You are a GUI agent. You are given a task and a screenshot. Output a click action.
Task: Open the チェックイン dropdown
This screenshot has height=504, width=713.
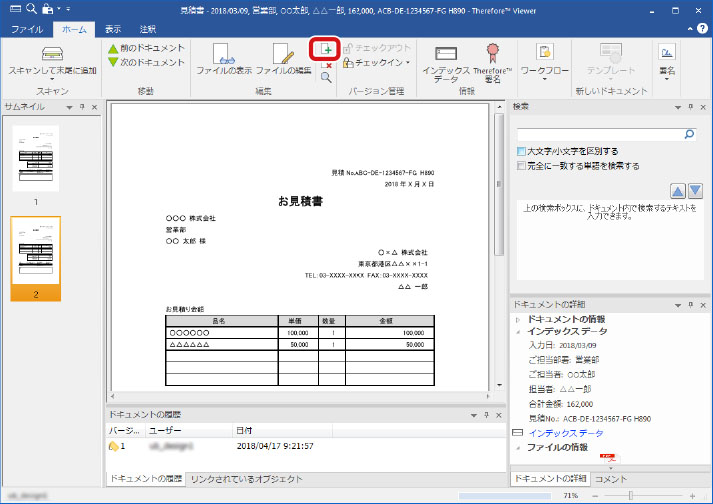[x=377, y=62]
